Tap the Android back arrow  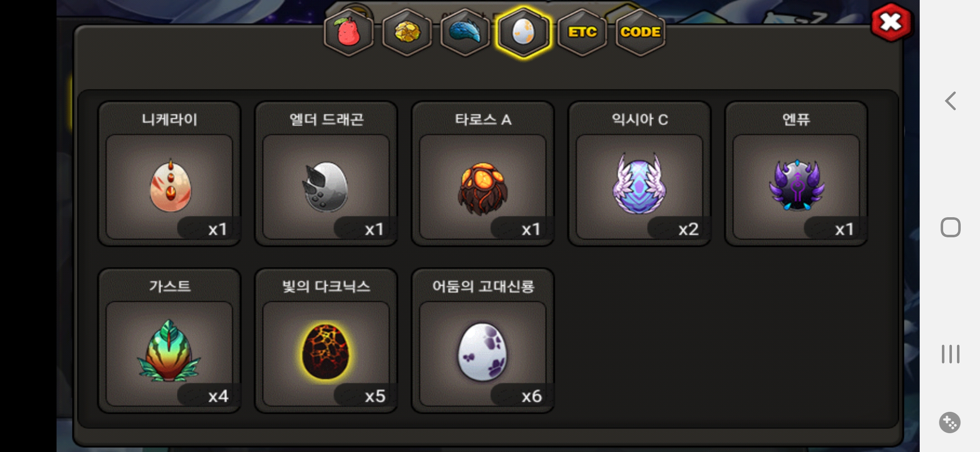pos(951,101)
